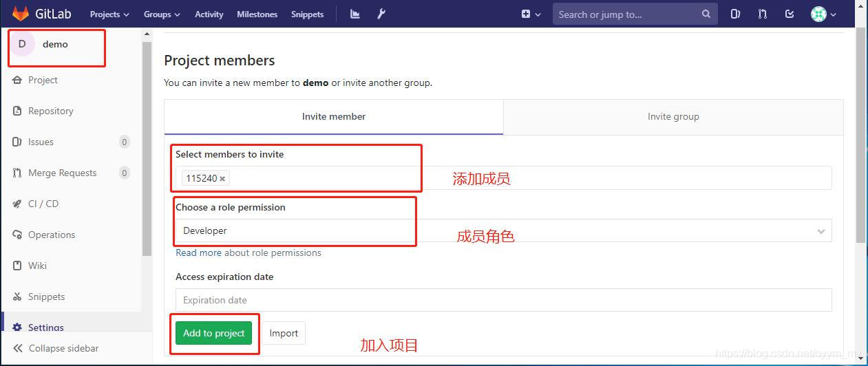Open Snippets in top navigation bar
Image resolution: width=868 pixels, height=366 pixels.
(307, 14)
